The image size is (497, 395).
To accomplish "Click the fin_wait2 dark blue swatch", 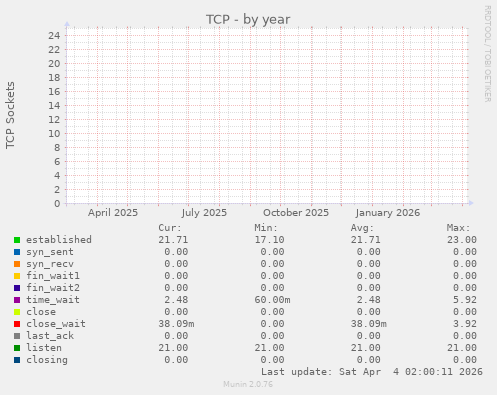I will pyautogui.click(x=17, y=288).
